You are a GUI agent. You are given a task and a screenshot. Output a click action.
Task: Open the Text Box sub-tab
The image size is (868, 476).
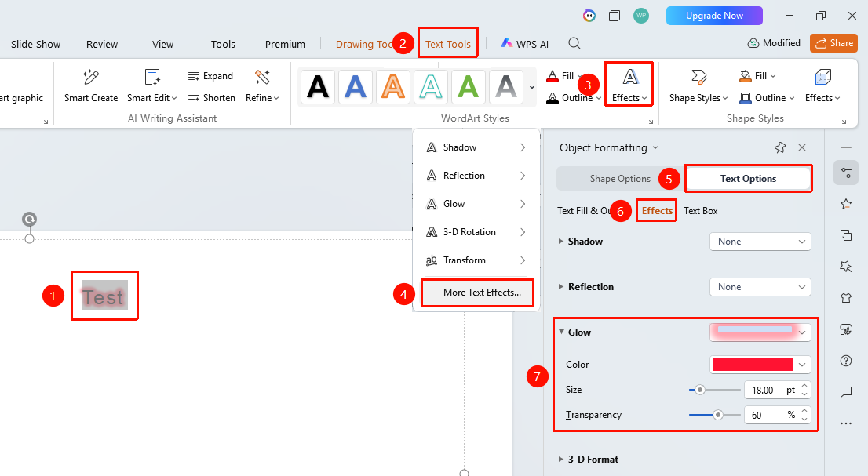[700, 211]
